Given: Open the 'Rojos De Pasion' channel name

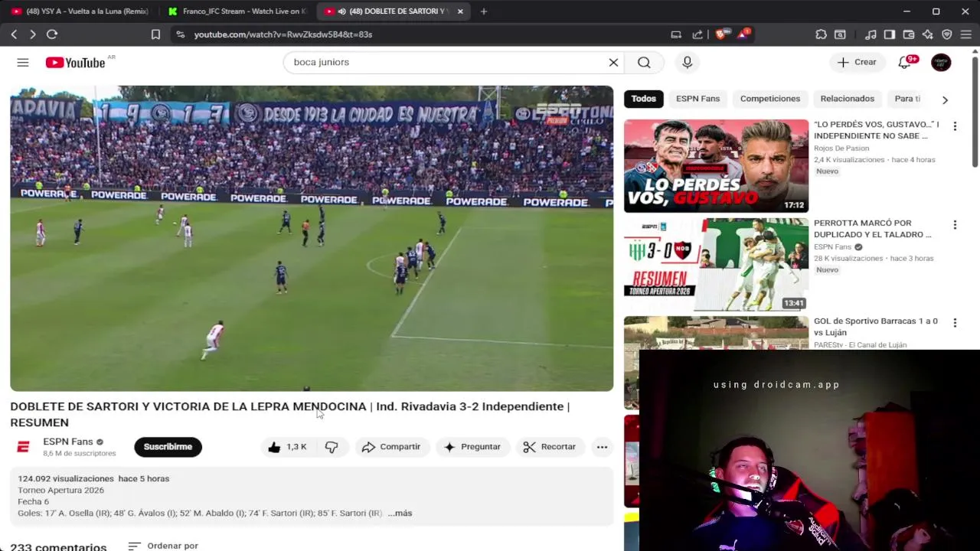Looking at the screenshot, I should coord(841,148).
